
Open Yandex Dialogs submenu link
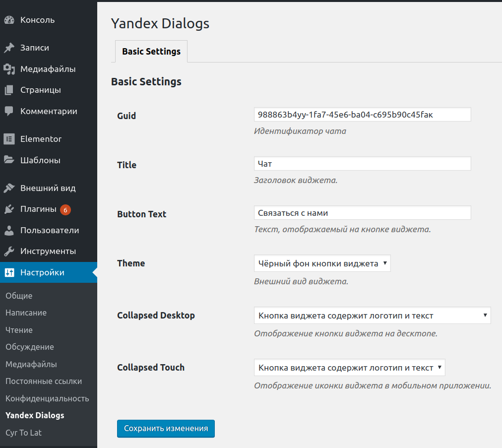pyautogui.click(x=35, y=416)
